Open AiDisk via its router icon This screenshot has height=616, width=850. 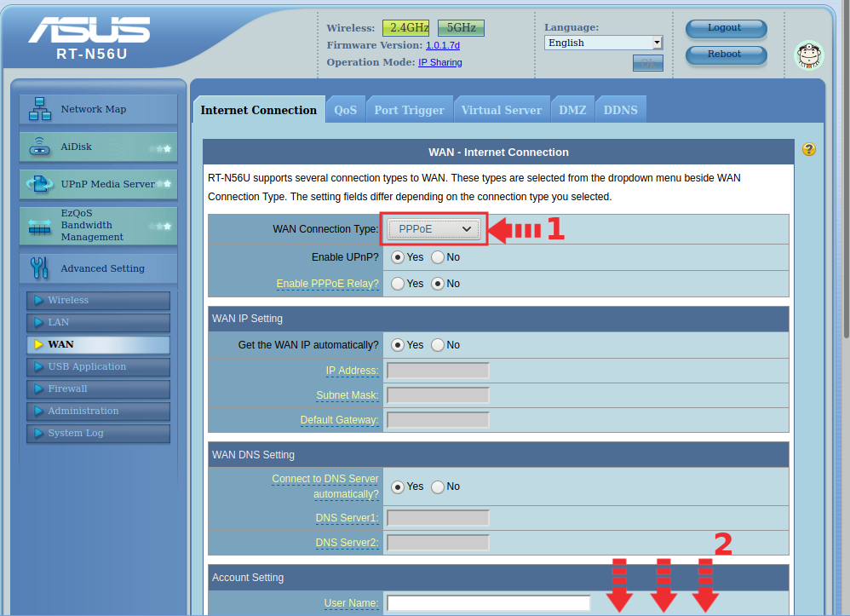[39, 147]
